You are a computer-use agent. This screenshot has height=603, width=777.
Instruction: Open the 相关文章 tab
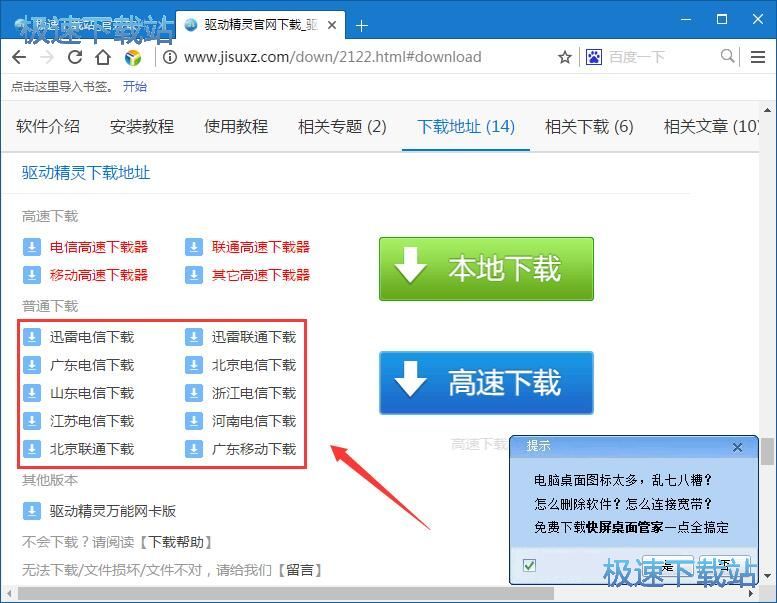coord(711,126)
